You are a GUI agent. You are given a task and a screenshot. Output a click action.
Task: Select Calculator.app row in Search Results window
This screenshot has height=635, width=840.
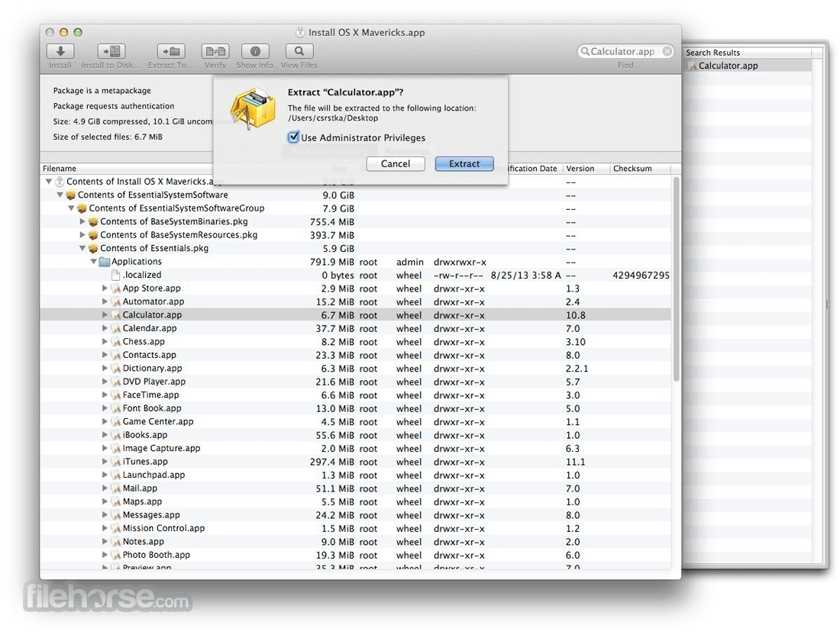click(748, 66)
